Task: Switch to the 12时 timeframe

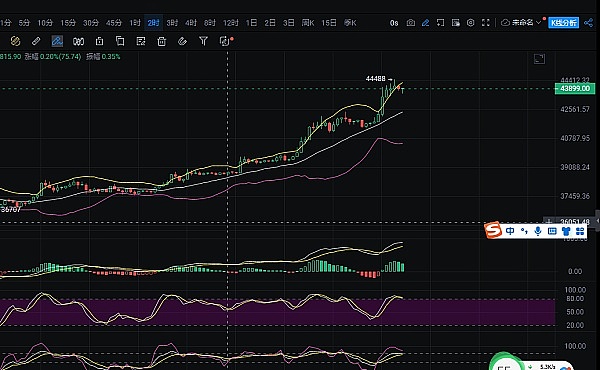Action: tap(231, 23)
